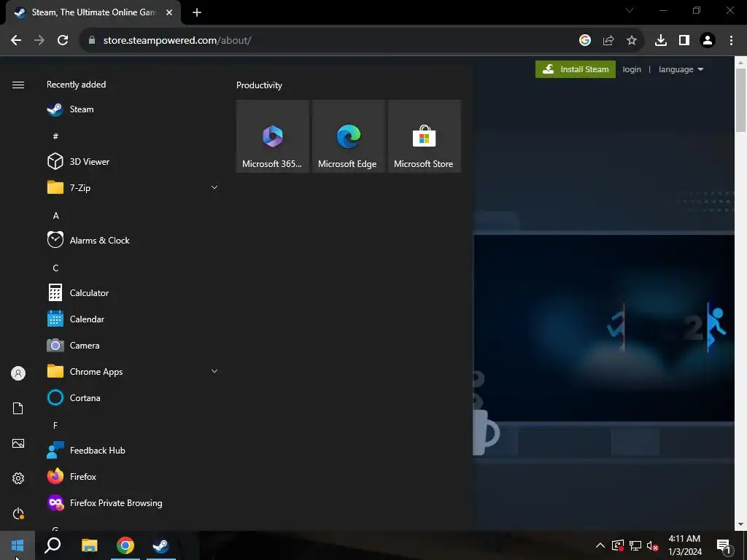Image resolution: width=747 pixels, height=560 pixels.
Task: Open Microsoft 365 tile
Action: coord(273,136)
